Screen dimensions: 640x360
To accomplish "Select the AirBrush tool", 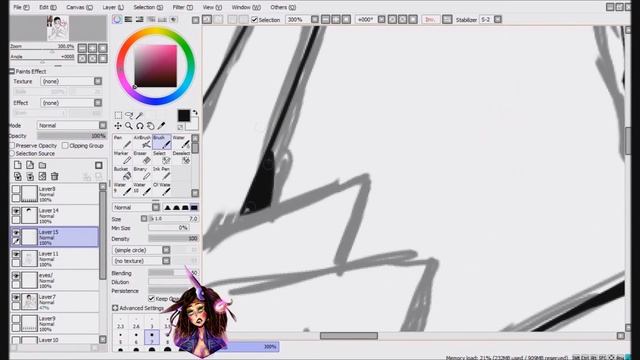I will (x=142, y=142).
